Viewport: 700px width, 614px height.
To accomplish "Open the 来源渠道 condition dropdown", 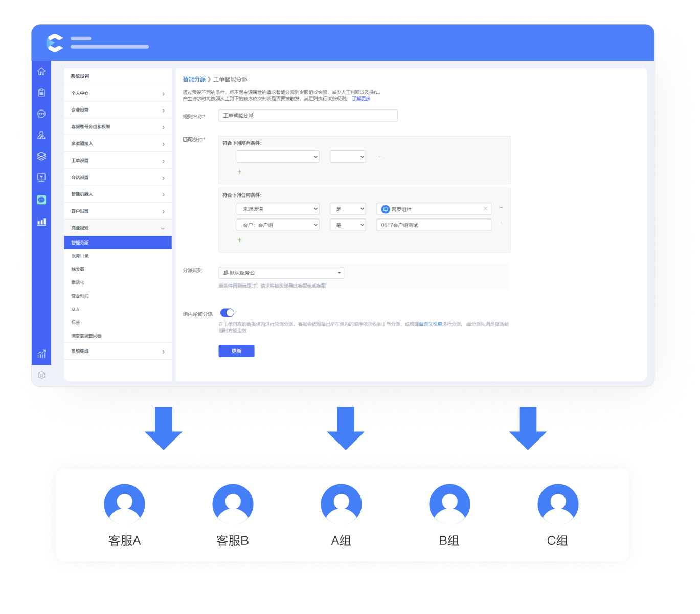I will pos(278,209).
